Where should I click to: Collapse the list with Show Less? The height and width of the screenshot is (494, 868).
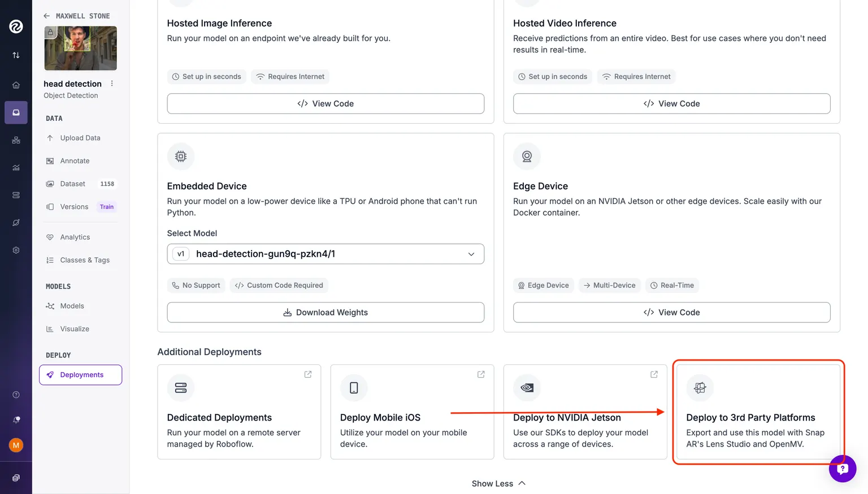[x=498, y=484]
